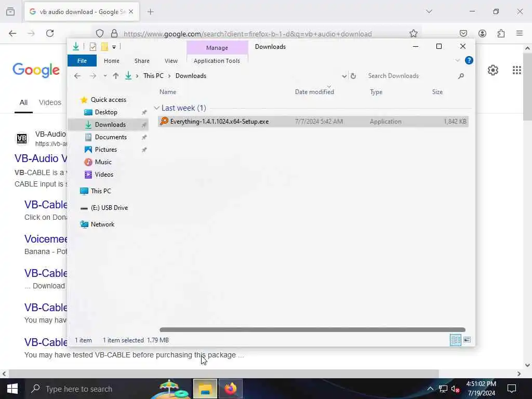Click the Explorer Back arrow
The width and height of the screenshot is (532, 399).
click(77, 76)
